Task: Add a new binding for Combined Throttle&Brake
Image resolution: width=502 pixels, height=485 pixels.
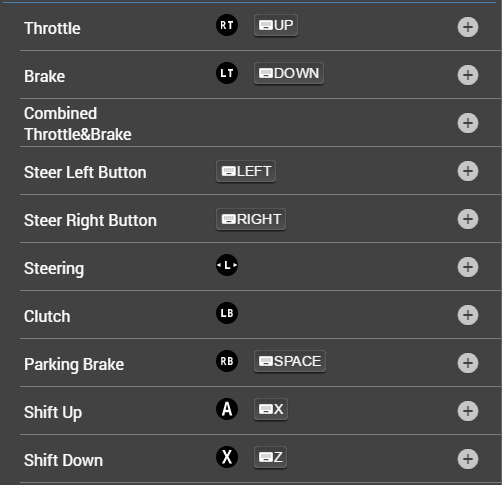Action: (468, 123)
